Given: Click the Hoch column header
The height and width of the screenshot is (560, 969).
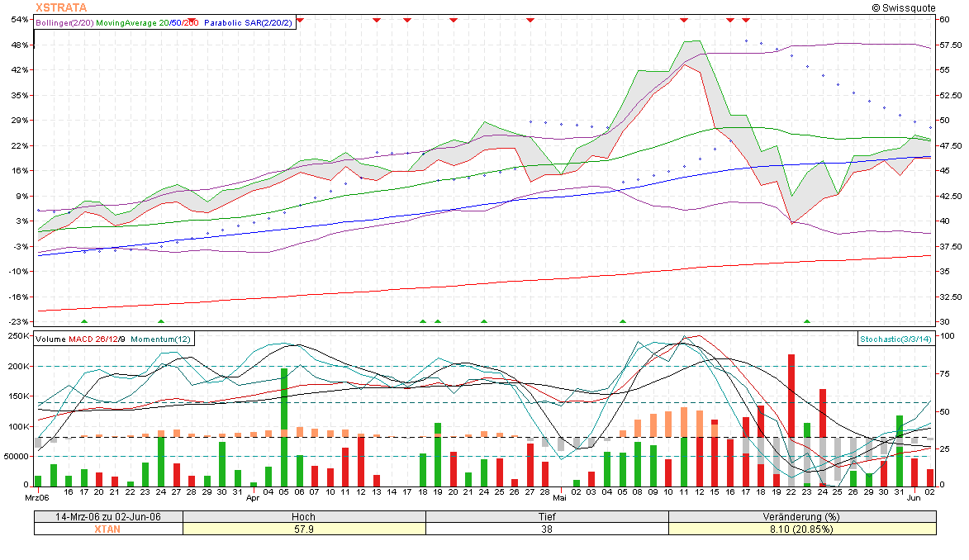Looking at the screenshot, I should tap(303, 517).
